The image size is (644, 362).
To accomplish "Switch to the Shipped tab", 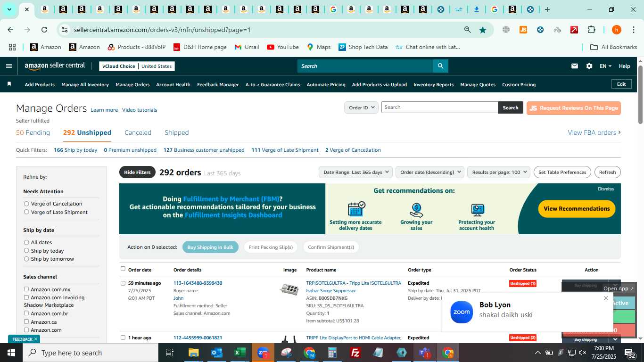I will pyautogui.click(x=176, y=132).
